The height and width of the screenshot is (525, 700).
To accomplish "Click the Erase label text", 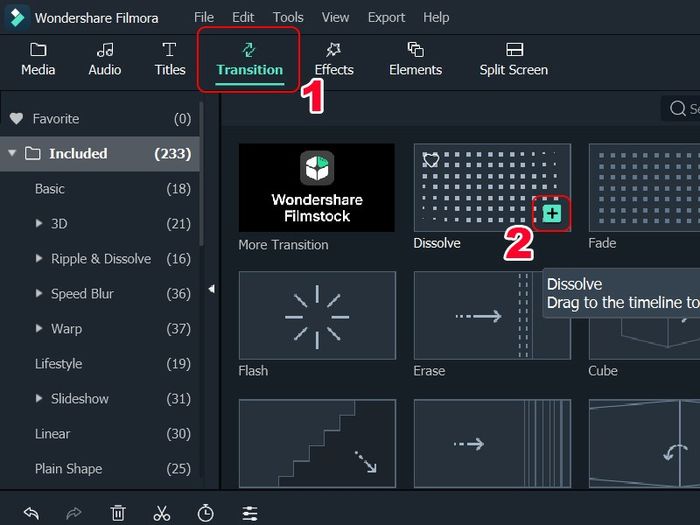I will tap(429, 371).
